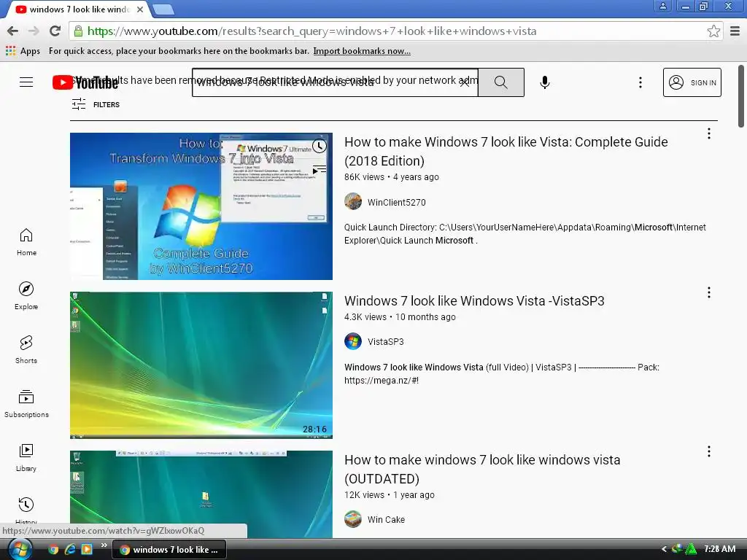Bookmark this page with the star

[713, 31]
